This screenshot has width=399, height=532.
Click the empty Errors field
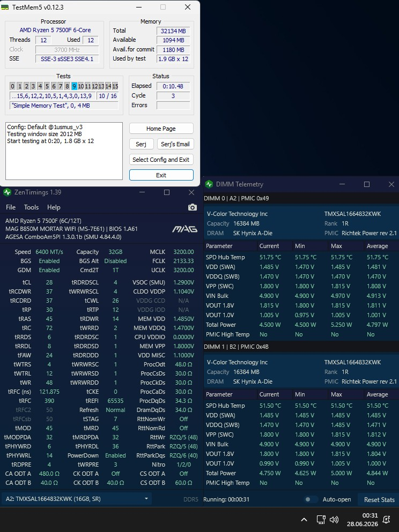[x=173, y=105]
